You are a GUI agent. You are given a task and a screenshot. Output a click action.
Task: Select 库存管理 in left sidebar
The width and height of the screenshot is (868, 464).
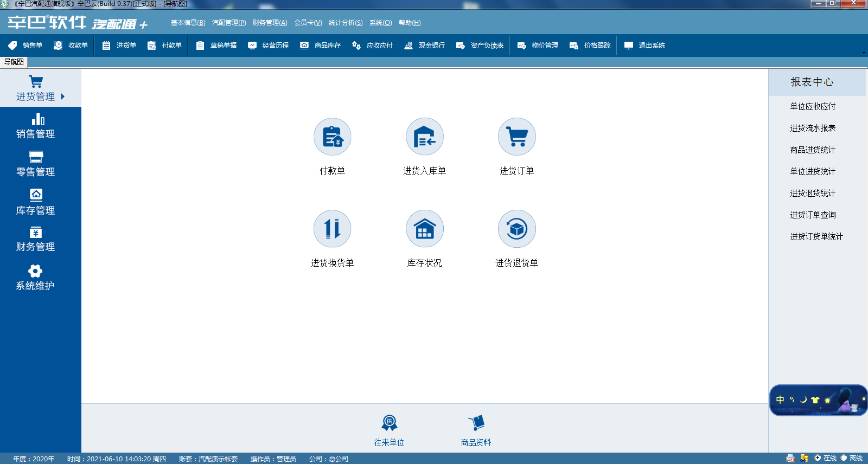(36, 202)
